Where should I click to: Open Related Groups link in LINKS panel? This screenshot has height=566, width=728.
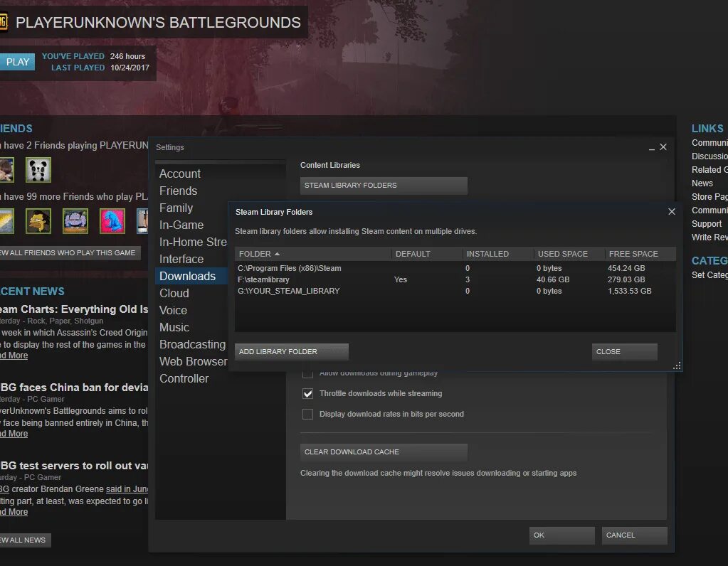[x=709, y=170]
